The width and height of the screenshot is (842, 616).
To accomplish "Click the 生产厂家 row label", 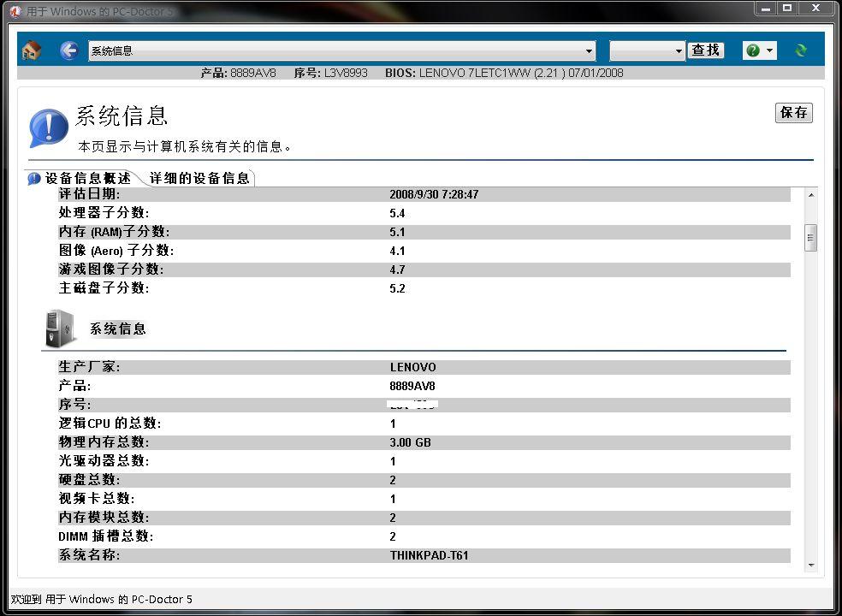I will pos(89,367).
